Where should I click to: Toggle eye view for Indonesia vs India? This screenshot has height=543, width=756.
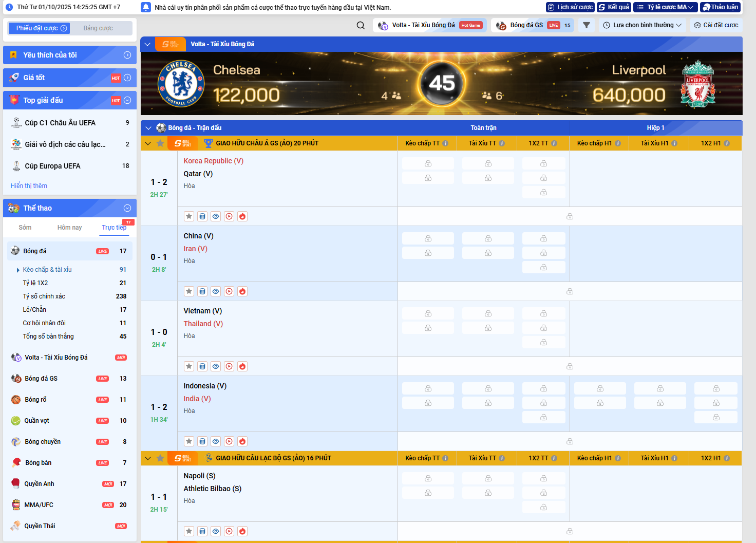tap(216, 441)
